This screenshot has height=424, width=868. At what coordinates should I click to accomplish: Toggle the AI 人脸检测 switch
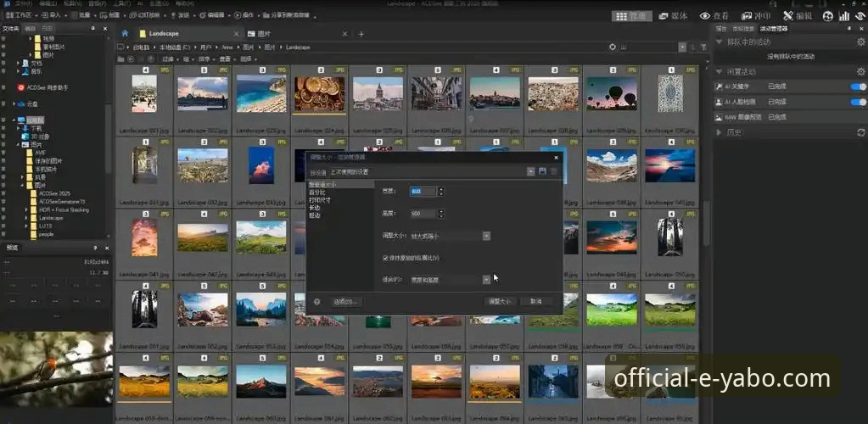[858, 102]
